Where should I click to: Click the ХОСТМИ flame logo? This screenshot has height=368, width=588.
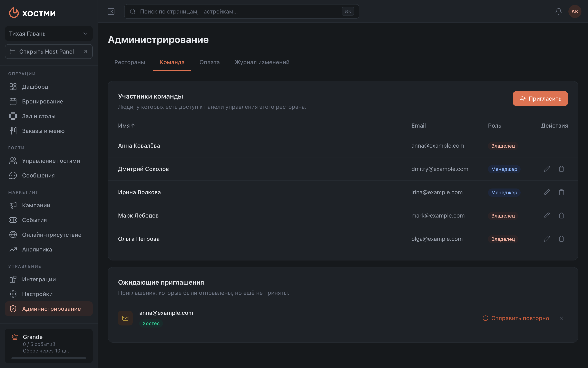pos(14,12)
